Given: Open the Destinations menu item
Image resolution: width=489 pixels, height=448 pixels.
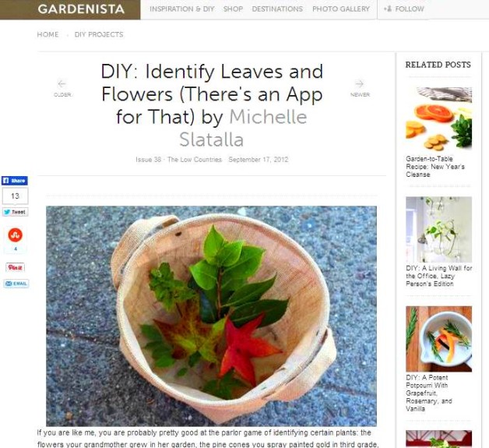Looking at the screenshot, I should [277, 9].
